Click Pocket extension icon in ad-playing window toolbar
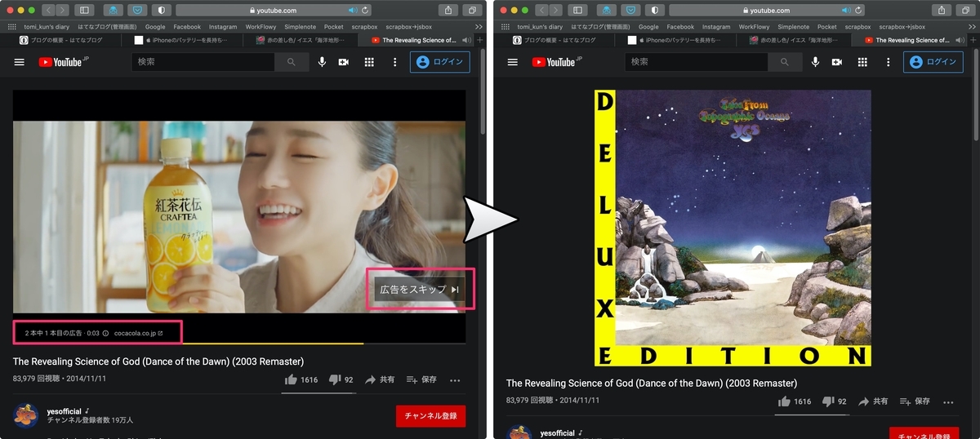This screenshot has width=980, height=439. [136, 10]
